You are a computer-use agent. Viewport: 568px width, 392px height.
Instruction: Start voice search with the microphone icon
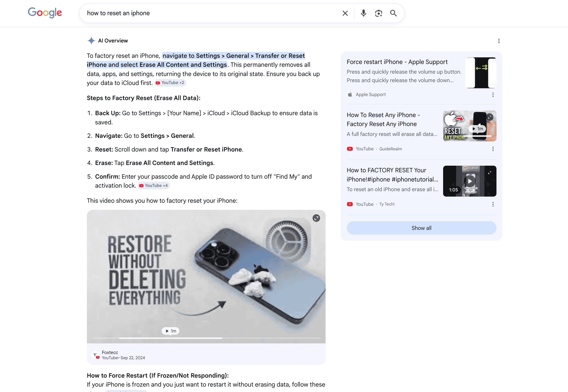(363, 13)
